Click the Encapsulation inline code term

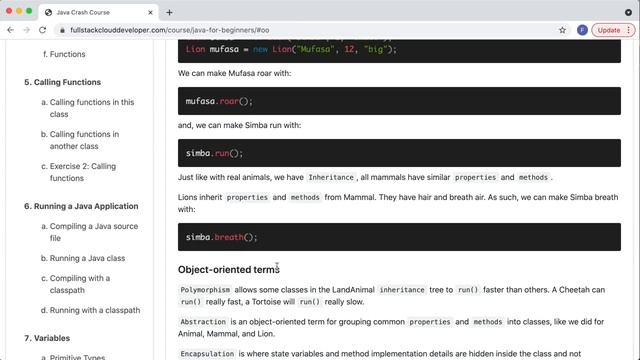coord(207,354)
